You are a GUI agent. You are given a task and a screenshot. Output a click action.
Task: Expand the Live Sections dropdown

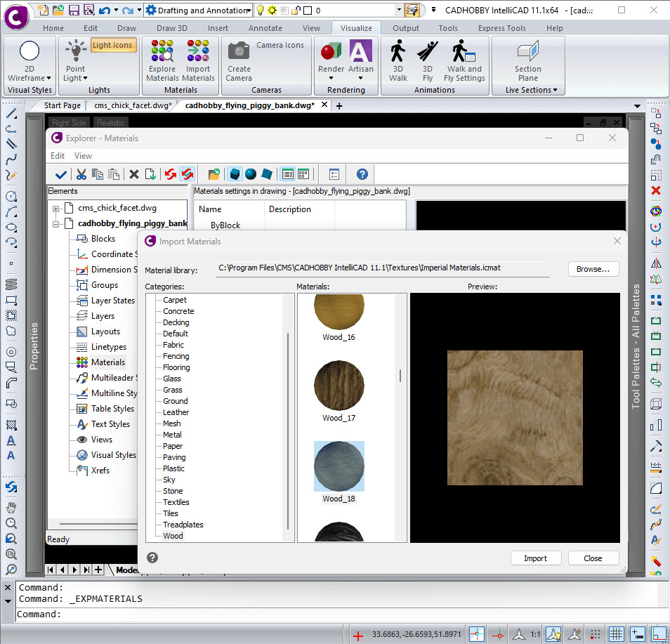click(531, 90)
